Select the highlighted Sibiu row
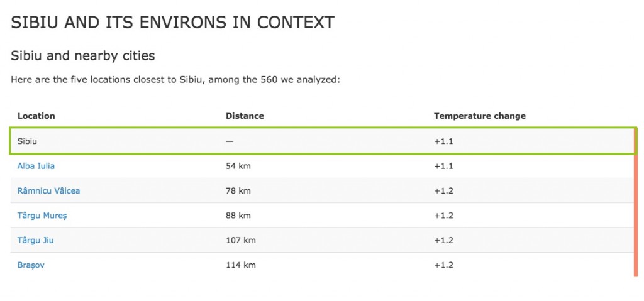Viewport: 644px width, 301px height. pyautogui.click(x=323, y=141)
